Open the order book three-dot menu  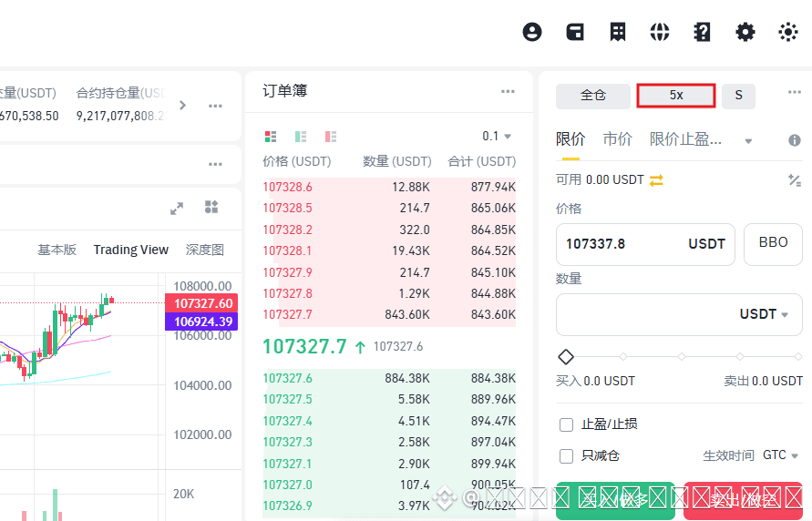click(x=508, y=92)
